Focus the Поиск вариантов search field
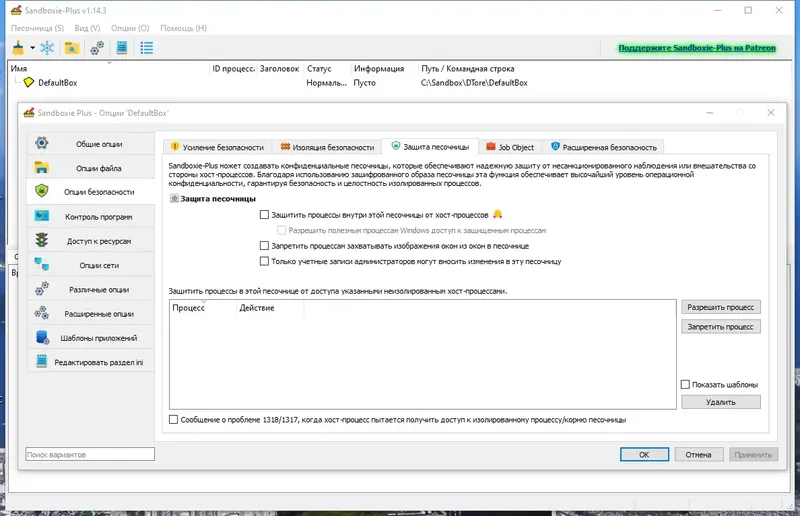 (90, 454)
